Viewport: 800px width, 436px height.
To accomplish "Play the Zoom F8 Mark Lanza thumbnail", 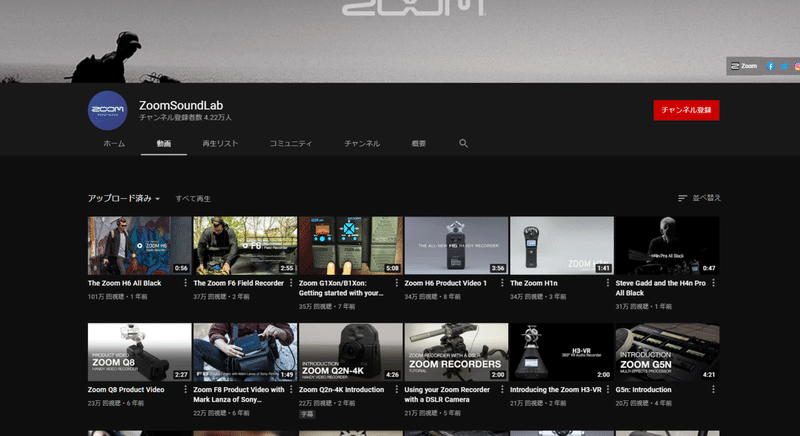I will click(245, 352).
